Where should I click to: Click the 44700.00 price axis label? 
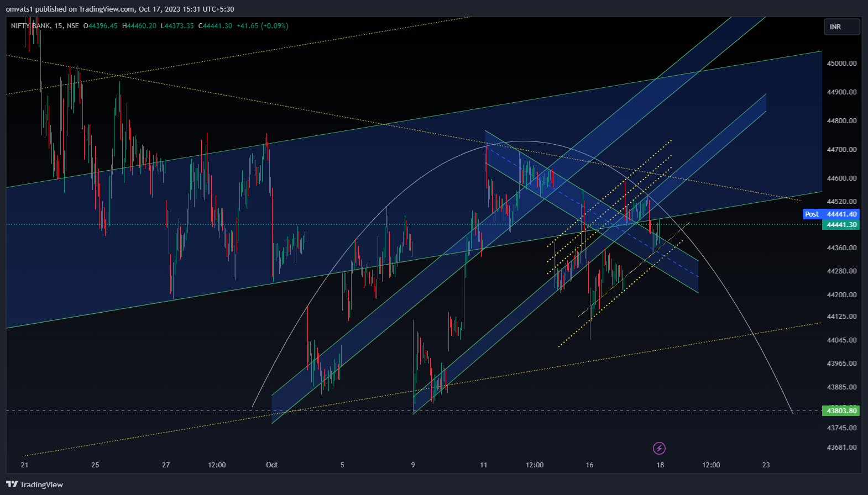pyautogui.click(x=841, y=150)
